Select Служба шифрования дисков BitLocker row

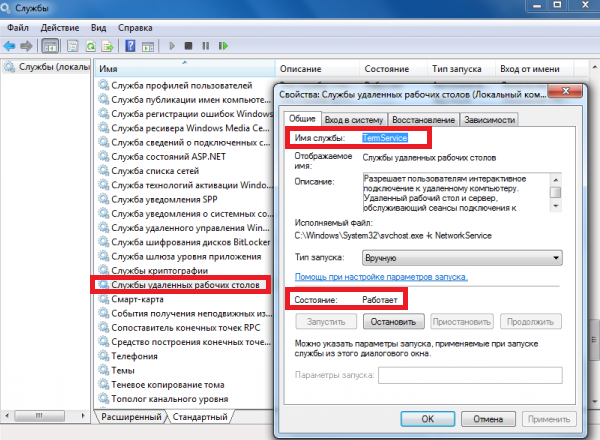coord(184,242)
